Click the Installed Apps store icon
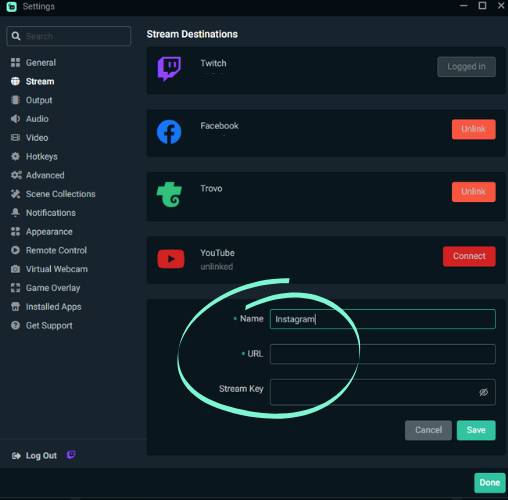This screenshot has width=508, height=500. 15,307
